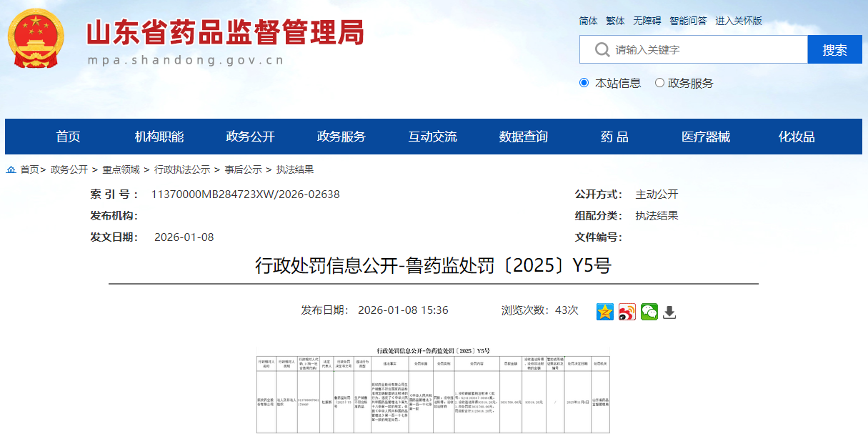Share page via Sina Weibo icon

[627, 312]
